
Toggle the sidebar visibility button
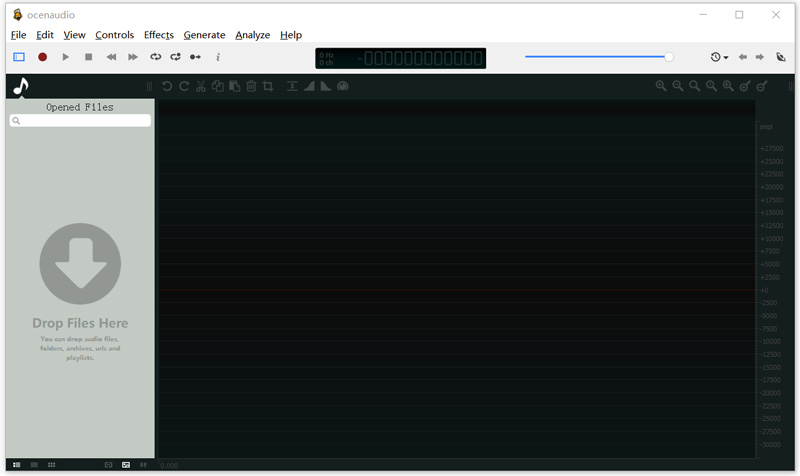(x=19, y=57)
